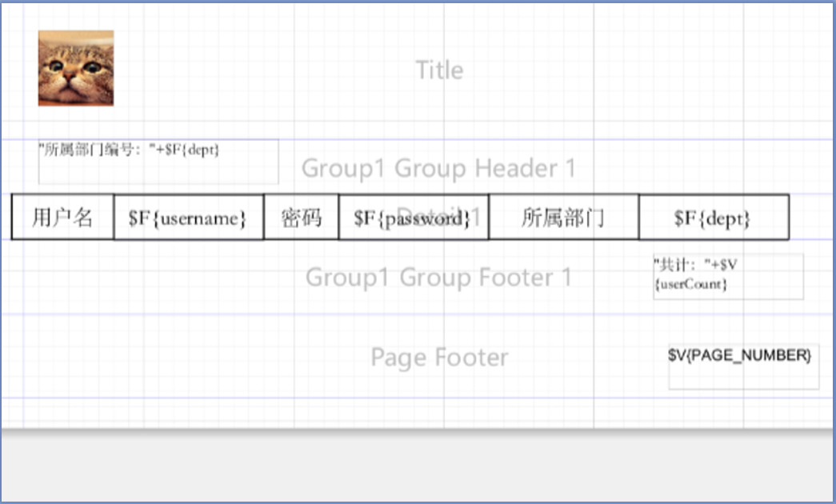Select the "所属部门编号" expression text field

158,161
